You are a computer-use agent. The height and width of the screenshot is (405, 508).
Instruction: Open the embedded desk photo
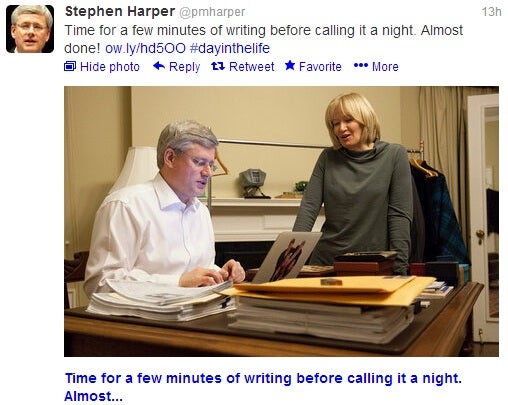[x=281, y=221]
